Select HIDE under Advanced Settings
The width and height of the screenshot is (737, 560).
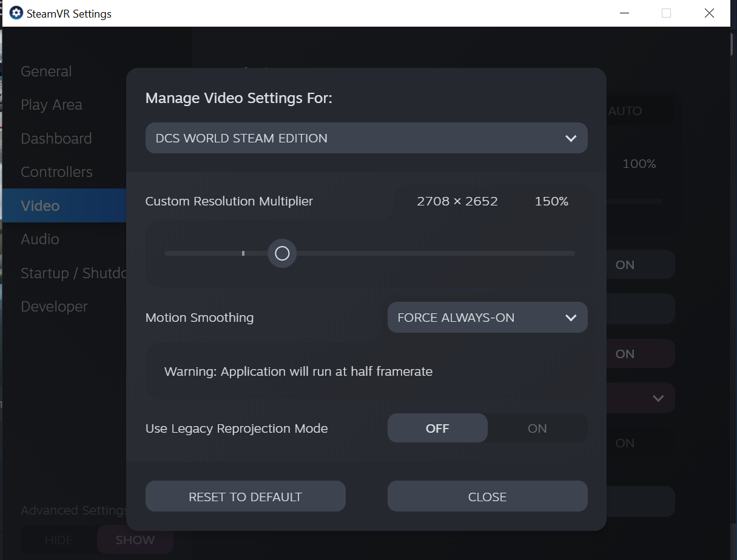tap(59, 540)
